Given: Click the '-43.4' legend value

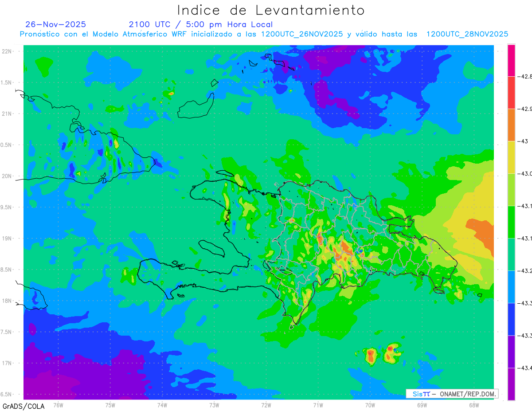Looking at the screenshot, I should (525, 368).
